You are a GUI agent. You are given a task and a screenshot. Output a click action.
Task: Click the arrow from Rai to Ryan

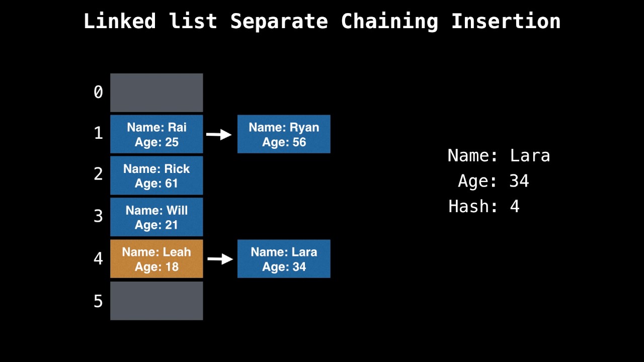coord(219,134)
